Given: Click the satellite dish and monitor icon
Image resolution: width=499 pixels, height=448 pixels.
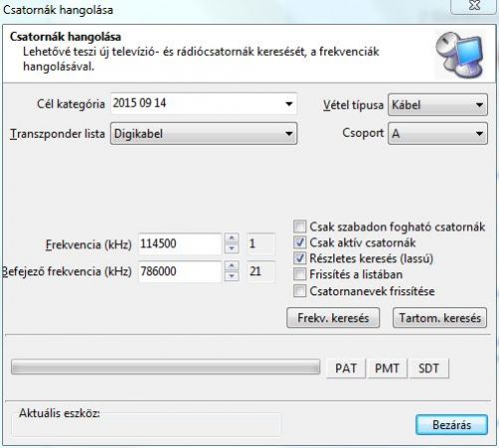Looking at the screenshot, I should point(460,55).
